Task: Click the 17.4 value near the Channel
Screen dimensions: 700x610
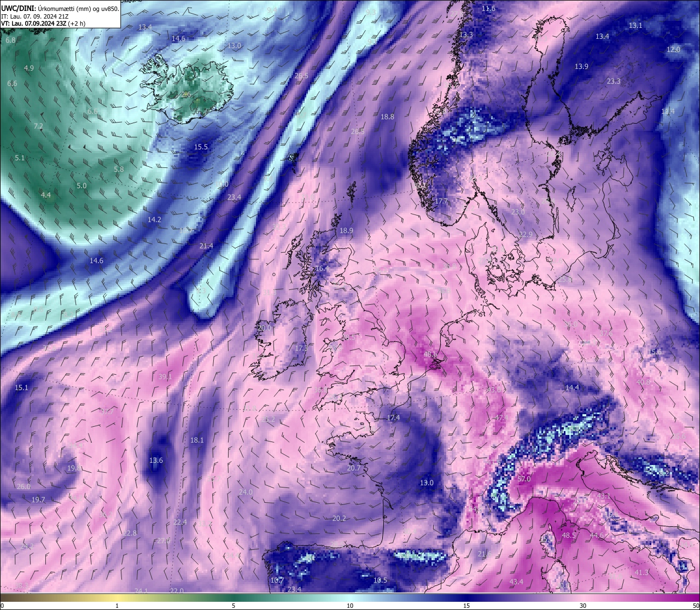Action: click(x=393, y=417)
